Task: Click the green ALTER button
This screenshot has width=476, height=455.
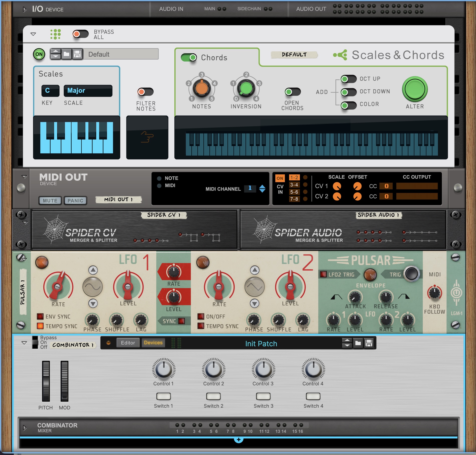Action: point(415,89)
